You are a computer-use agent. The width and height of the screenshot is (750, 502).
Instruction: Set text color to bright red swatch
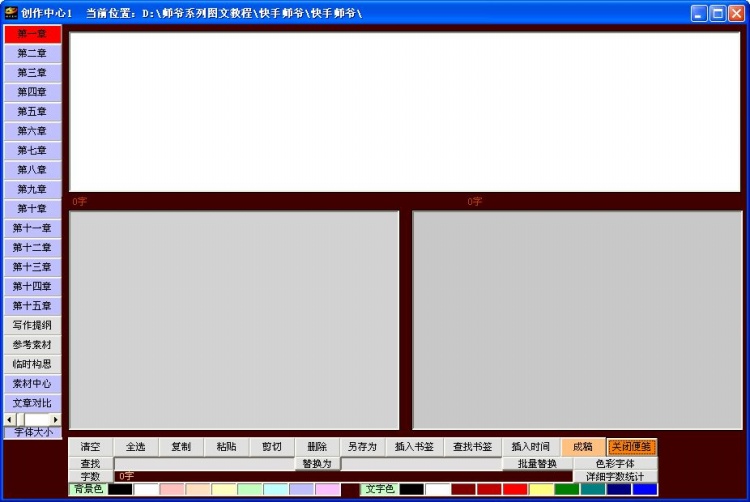(515, 490)
